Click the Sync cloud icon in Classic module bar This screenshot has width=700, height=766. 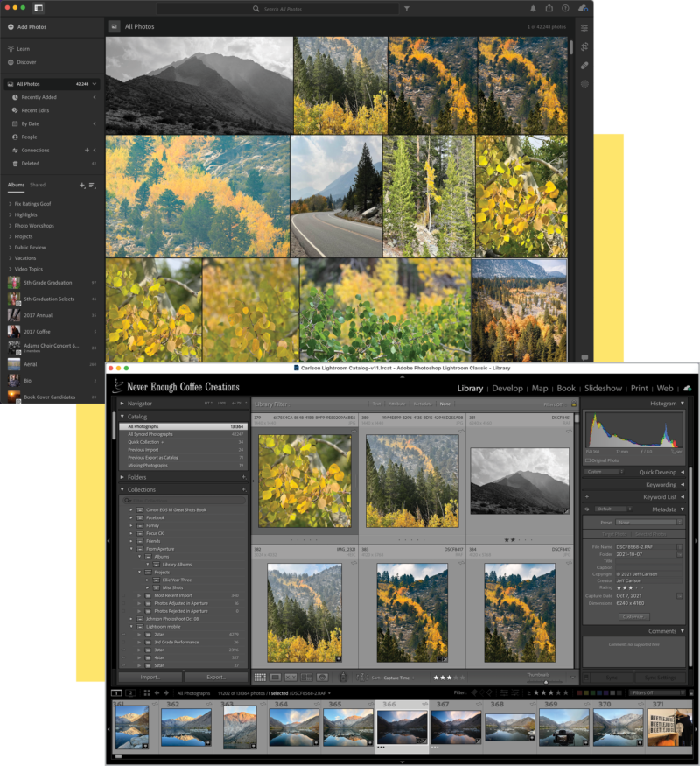pyautogui.click(x=687, y=389)
